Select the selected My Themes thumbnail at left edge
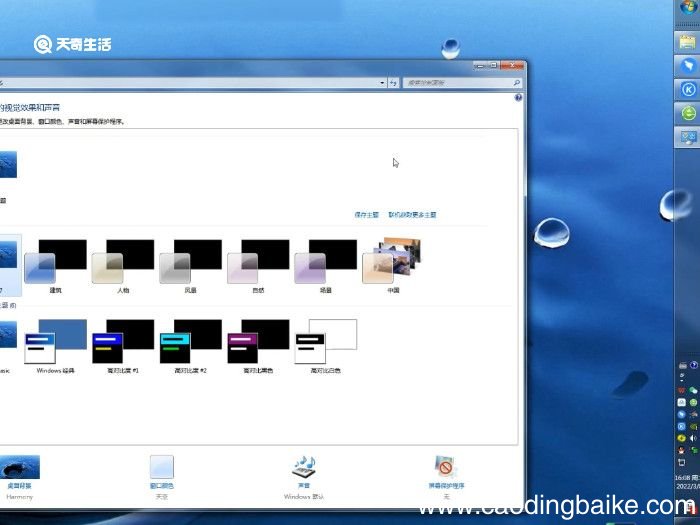 (10, 266)
